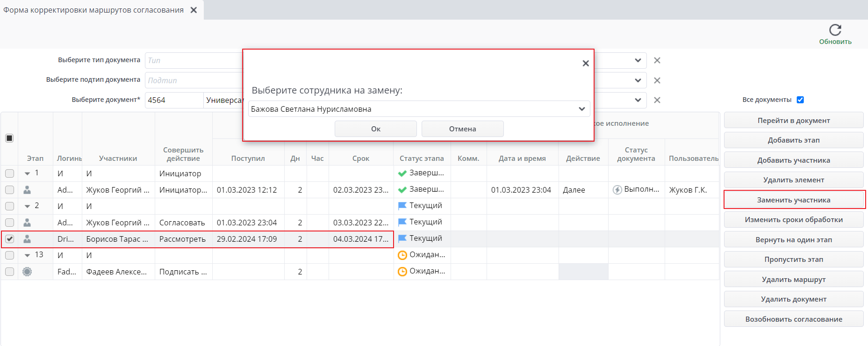Viewport: 868px width, 346px height.
Task: Toggle the select-all checkbox in table header
Action: (9, 138)
